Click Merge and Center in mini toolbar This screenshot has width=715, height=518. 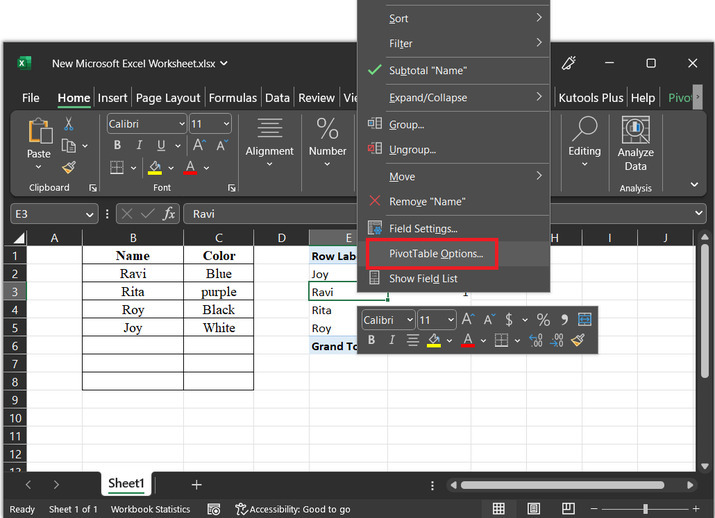tap(585, 320)
